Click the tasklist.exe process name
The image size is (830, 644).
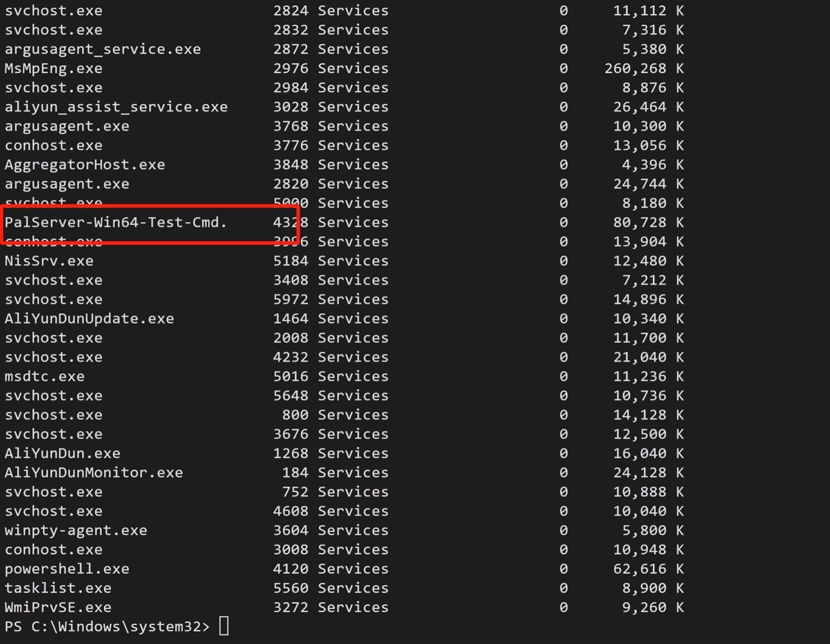58,588
